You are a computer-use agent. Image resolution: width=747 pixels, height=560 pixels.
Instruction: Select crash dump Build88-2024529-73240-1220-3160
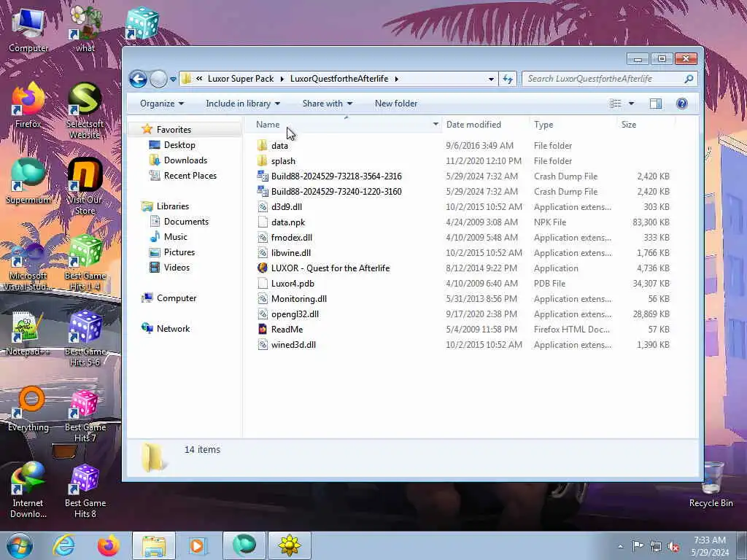click(x=336, y=192)
